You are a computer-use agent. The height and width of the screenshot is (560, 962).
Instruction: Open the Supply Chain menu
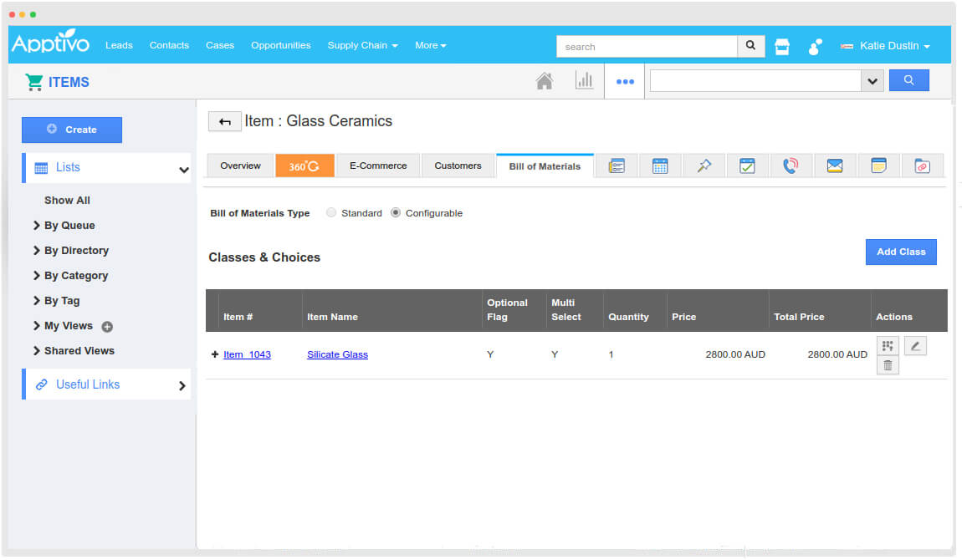[362, 46]
